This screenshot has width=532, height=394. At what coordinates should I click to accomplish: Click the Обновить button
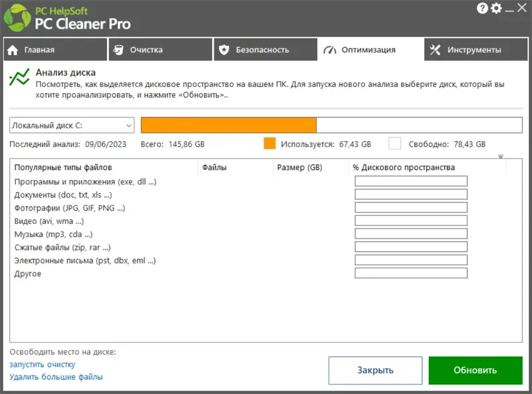475,370
